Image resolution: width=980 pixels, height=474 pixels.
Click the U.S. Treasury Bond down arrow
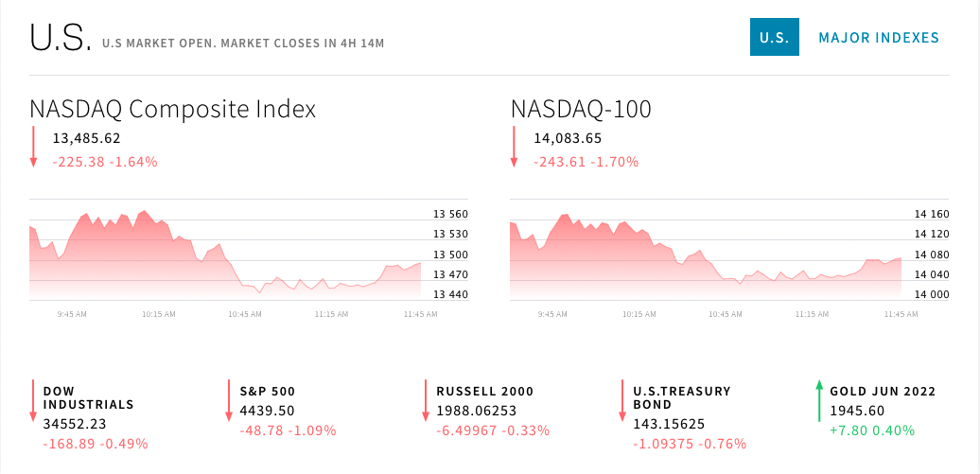pyautogui.click(x=621, y=401)
